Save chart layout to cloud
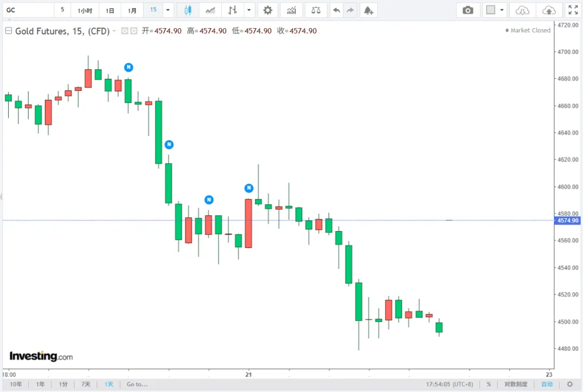 pyautogui.click(x=549, y=10)
